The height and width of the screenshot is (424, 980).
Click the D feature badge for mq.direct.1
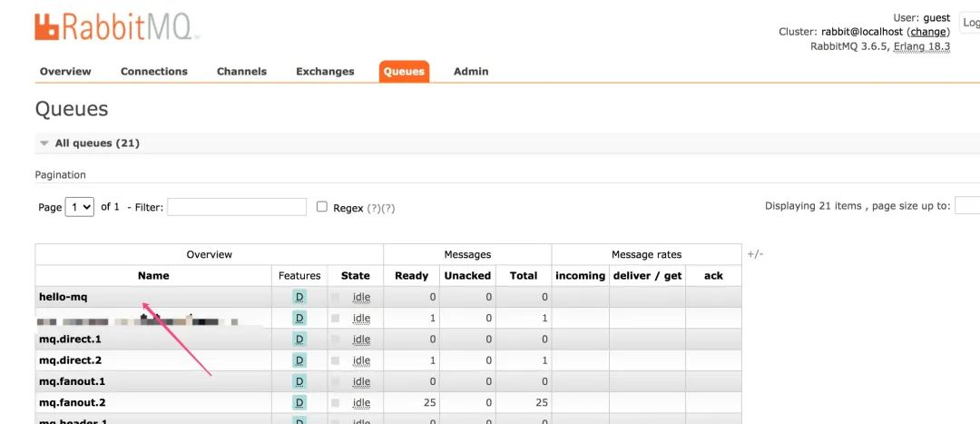point(299,339)
